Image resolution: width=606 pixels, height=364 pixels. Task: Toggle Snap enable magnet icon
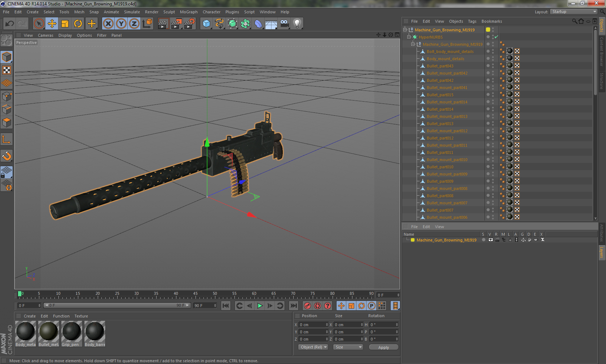click(x=7, y=156)
